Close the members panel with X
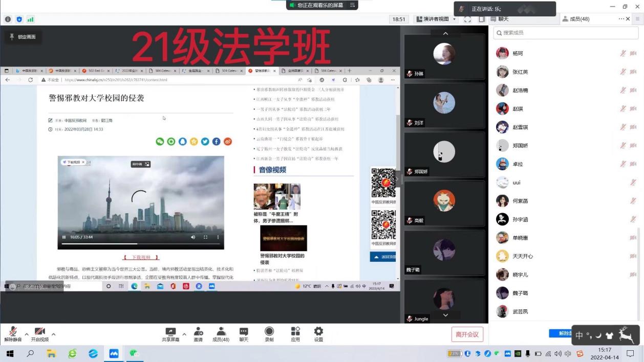The image size is (644, 362). tap(628, 19)
